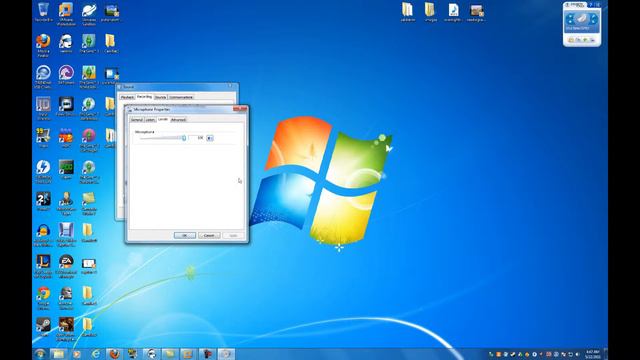Select the DAEMON Tools lightning desktop icon
This screenshot has height=360, width=640.
click(43, 171)
